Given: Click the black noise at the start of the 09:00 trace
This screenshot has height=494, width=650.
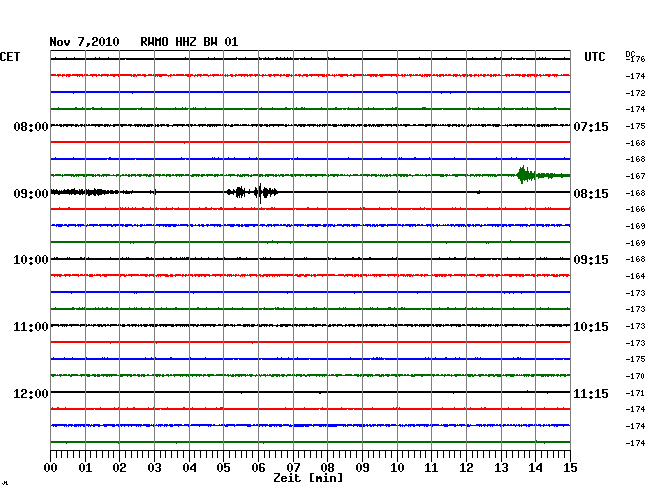Looking at the screenshot, I should click(85, 192).
